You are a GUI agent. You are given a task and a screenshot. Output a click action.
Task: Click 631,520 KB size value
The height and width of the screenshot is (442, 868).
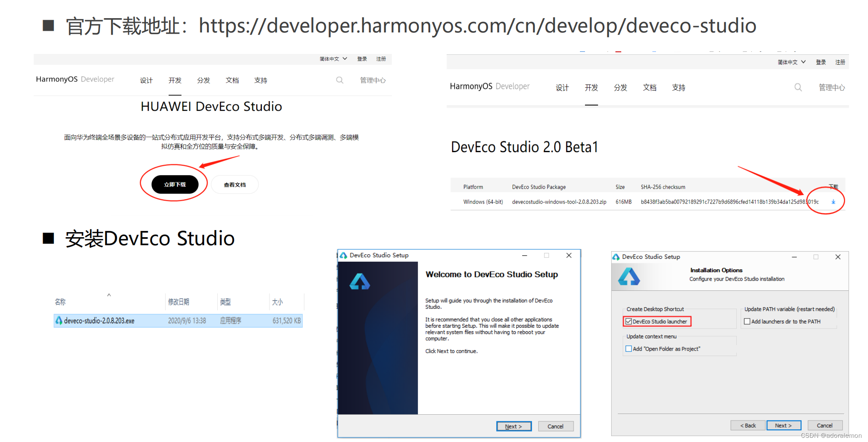tap(286, 321)
